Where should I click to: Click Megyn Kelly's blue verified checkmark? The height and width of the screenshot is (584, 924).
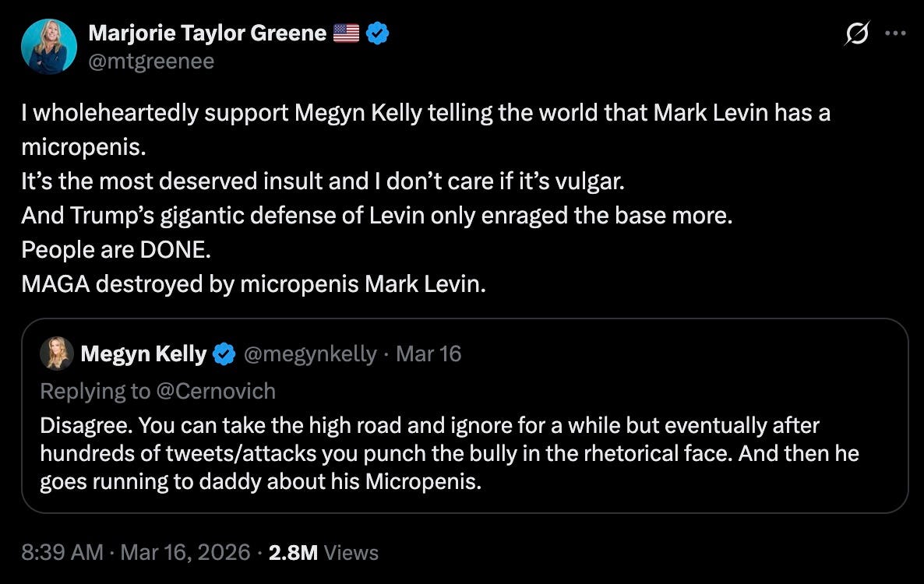point(224,354)
